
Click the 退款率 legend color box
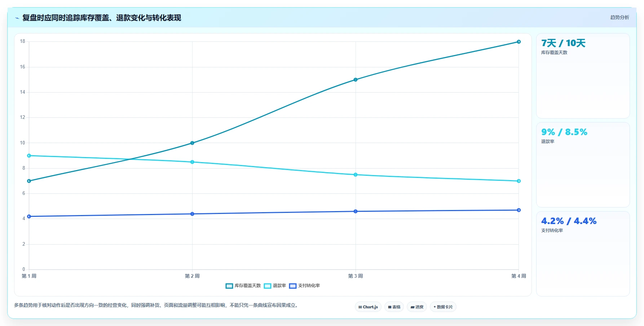click(268, 286)
